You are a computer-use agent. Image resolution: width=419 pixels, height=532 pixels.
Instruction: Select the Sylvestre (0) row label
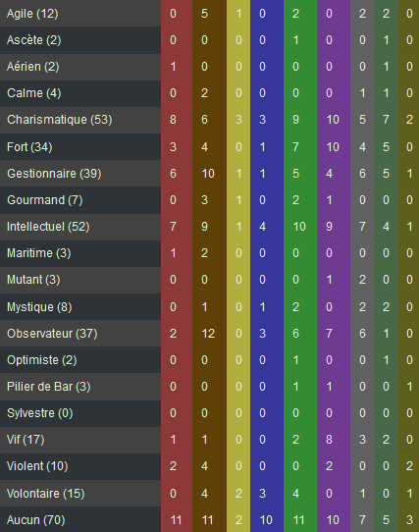(x=39, y=413)
